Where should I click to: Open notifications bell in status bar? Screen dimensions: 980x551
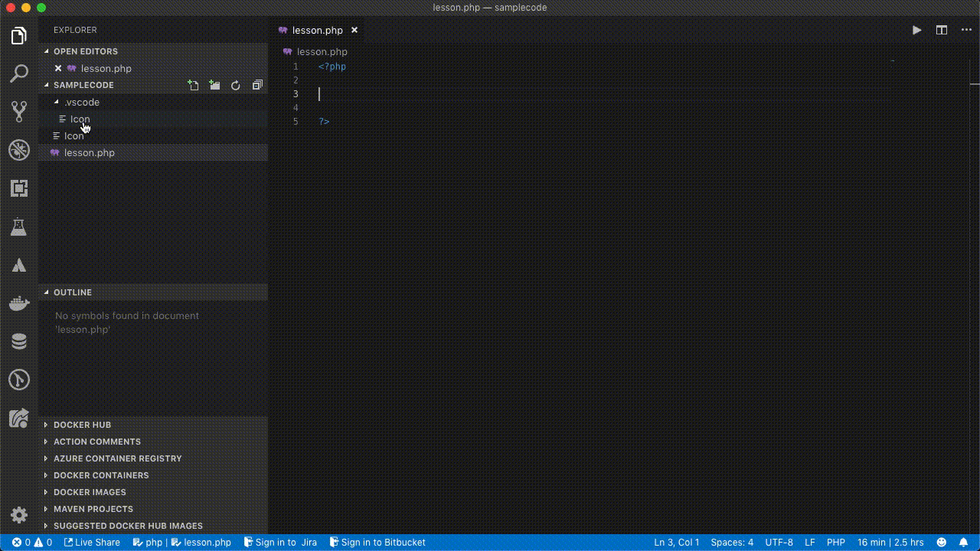[x=965, y=543]
